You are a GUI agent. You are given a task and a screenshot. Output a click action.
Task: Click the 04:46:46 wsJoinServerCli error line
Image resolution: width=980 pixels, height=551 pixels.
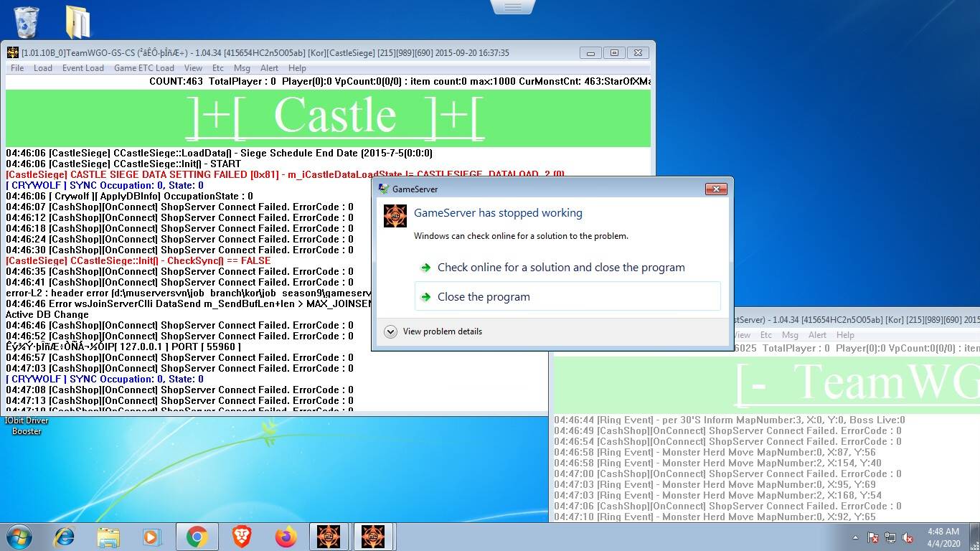[189, 303]
